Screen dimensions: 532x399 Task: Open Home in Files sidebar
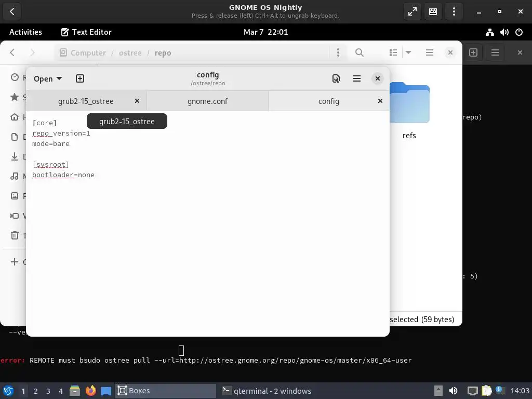[x=15, y=117]
